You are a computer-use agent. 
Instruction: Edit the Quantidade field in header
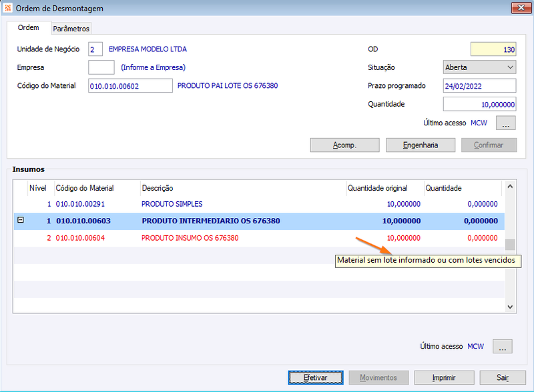click(479, 104)
